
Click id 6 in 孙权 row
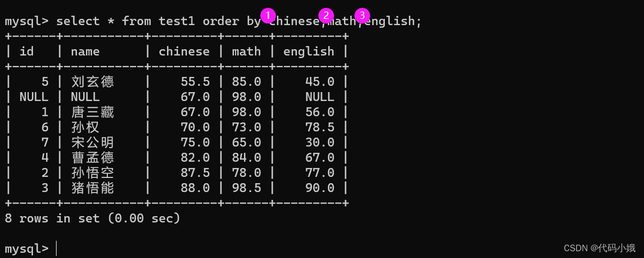[45, 127]
